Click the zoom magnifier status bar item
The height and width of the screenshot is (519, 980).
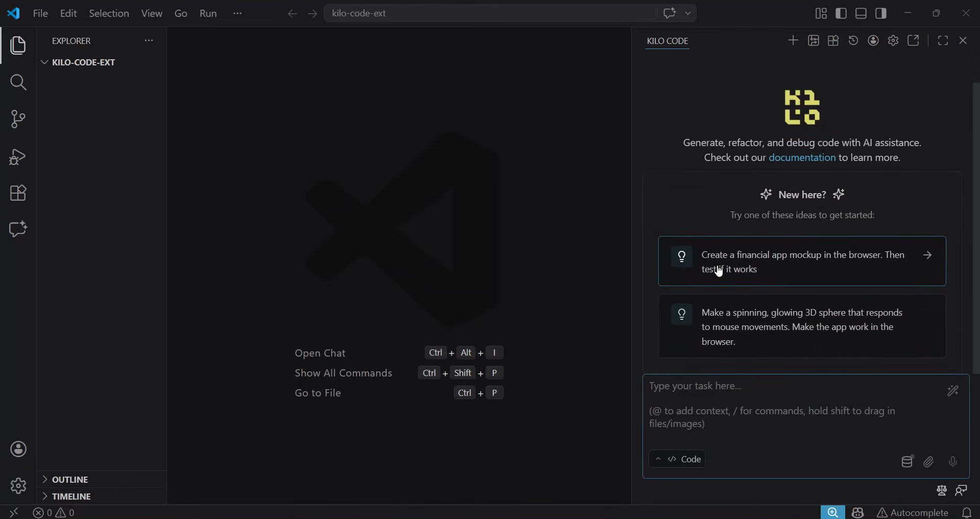833,512
